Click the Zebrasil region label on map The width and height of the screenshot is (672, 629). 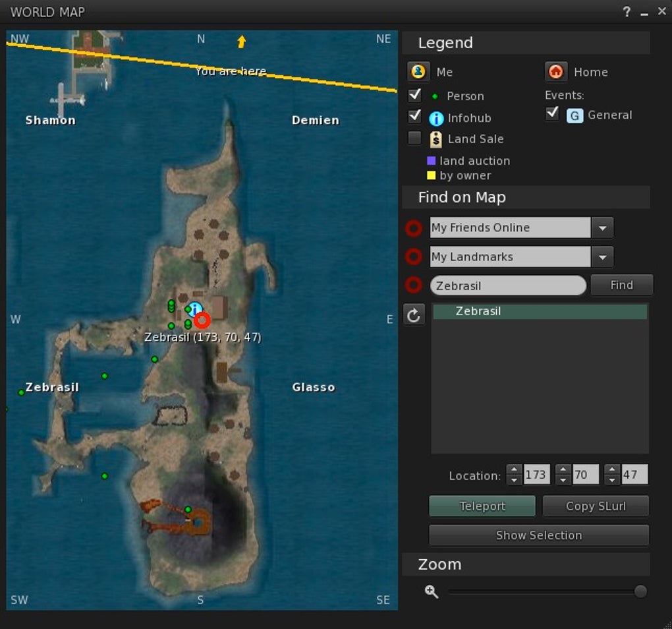[x=52, y=387]
